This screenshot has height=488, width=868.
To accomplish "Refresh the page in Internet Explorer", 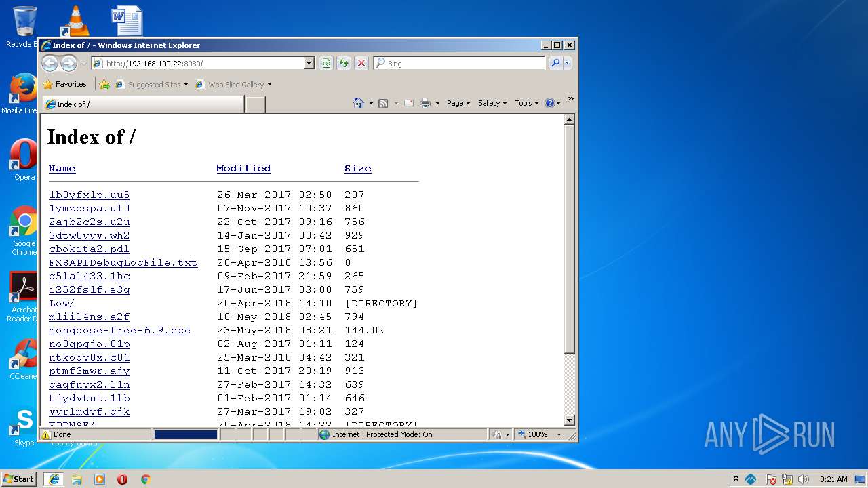I will click(x=344, y=63).
